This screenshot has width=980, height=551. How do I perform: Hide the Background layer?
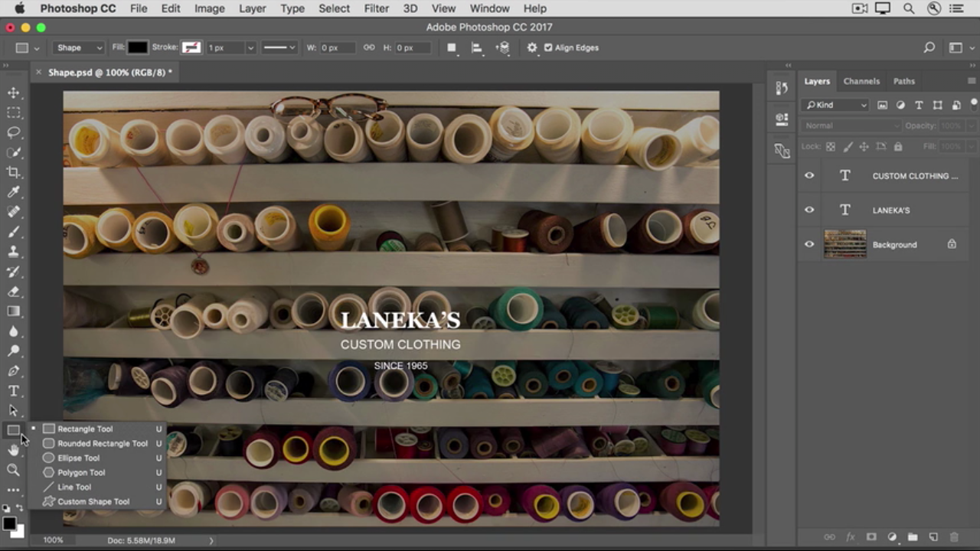(x=809, y=245)
